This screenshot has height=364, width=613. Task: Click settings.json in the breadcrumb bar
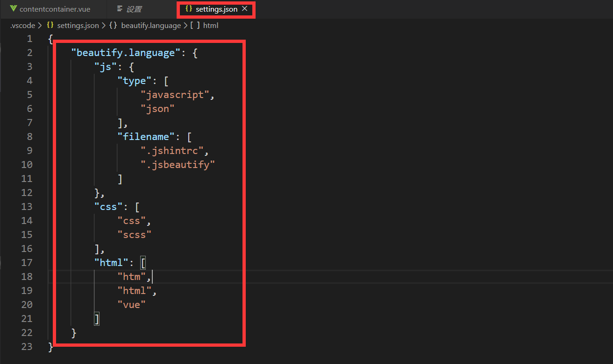[x=77, y=25]
